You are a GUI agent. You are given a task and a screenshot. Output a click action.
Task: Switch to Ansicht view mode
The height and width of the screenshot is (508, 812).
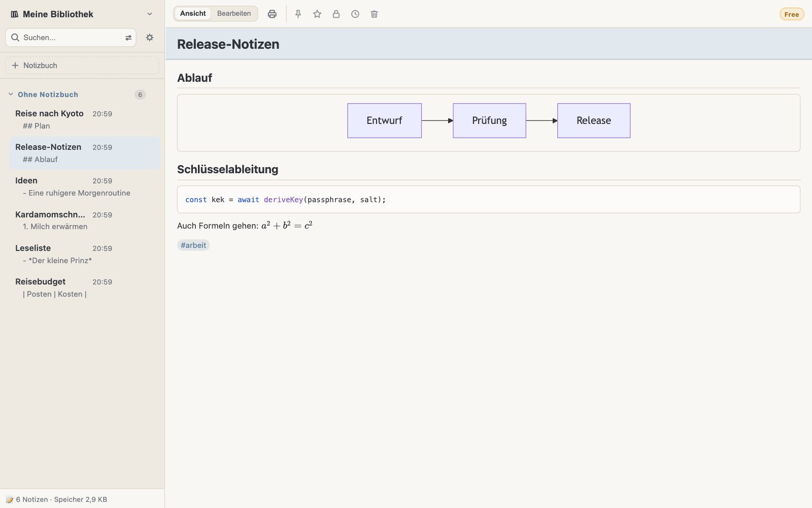[x=193, y=14]
